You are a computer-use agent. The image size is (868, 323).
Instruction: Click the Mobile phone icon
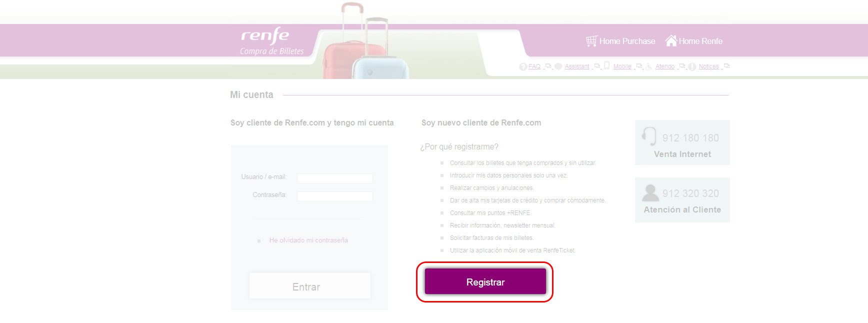pos(606,65)
